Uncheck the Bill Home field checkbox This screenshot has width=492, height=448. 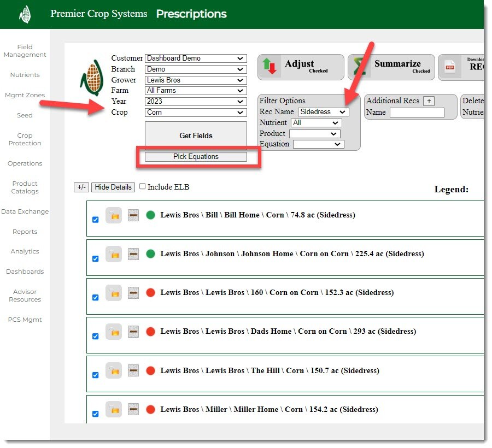96,220
